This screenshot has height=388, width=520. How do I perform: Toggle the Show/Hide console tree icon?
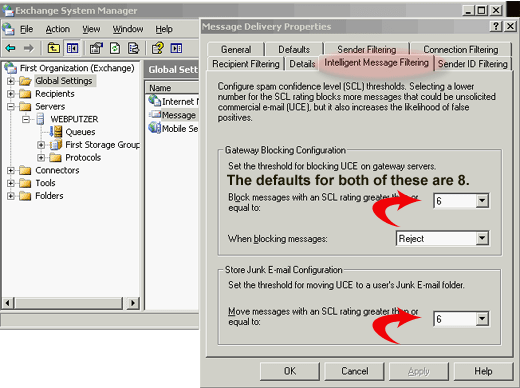point(72,49)
